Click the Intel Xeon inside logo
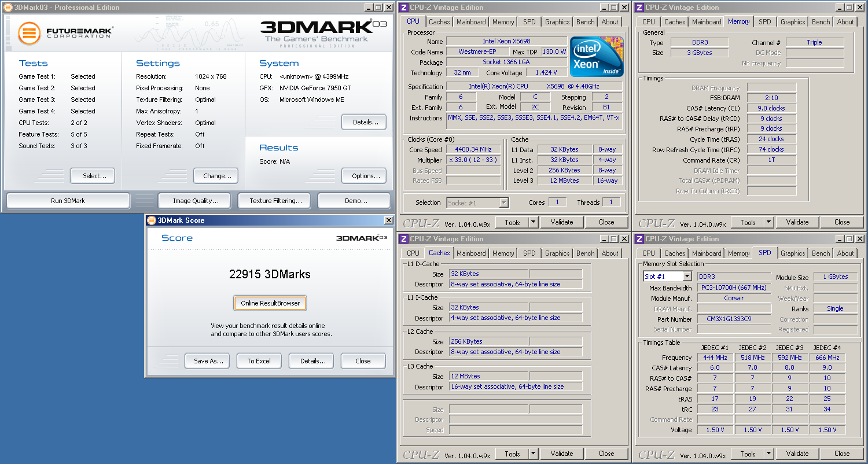Viewport: 868px width, 464px height. pos(597,56)
